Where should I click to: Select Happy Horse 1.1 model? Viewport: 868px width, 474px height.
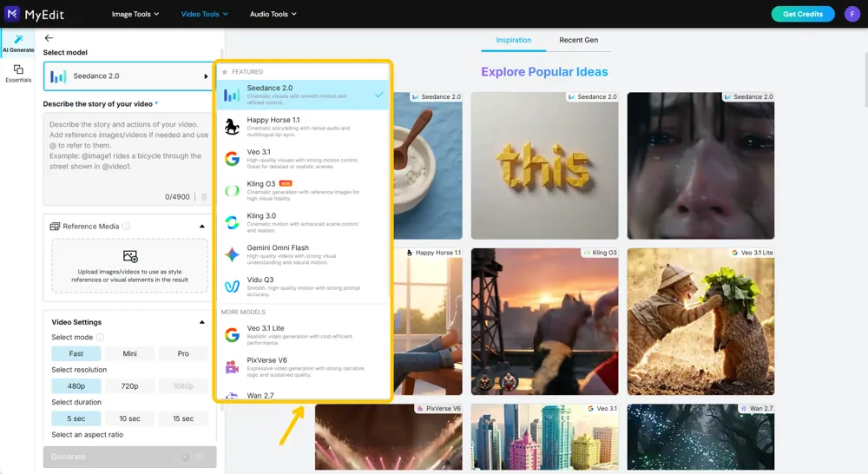coord(303,127)
